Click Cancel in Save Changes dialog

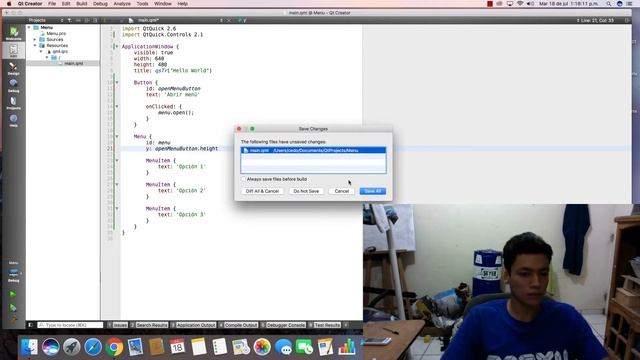pyautogui.click(x=342, y=191)
